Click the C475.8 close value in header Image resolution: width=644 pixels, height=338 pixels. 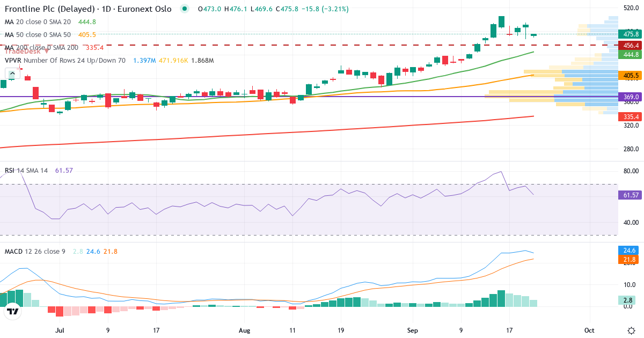(x=287, y=9)
